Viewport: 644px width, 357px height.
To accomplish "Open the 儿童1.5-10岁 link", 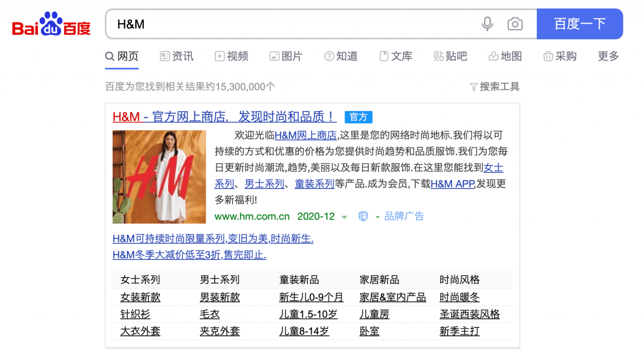I will [x=308, y=314].
